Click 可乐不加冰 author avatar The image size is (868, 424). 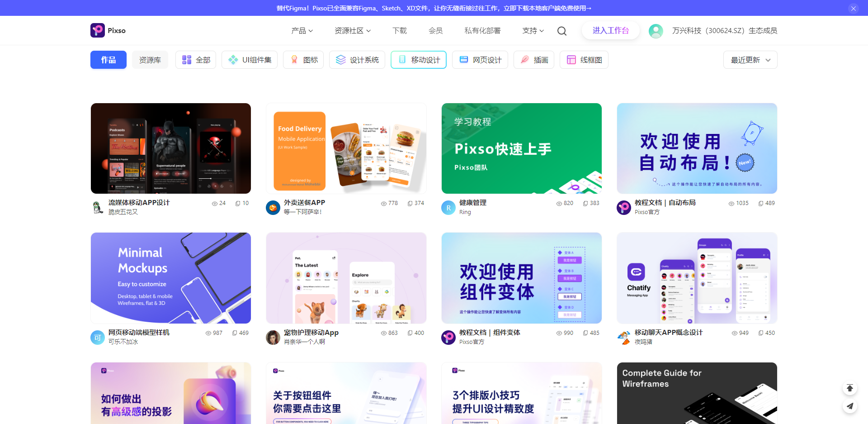tap(98, 338)
